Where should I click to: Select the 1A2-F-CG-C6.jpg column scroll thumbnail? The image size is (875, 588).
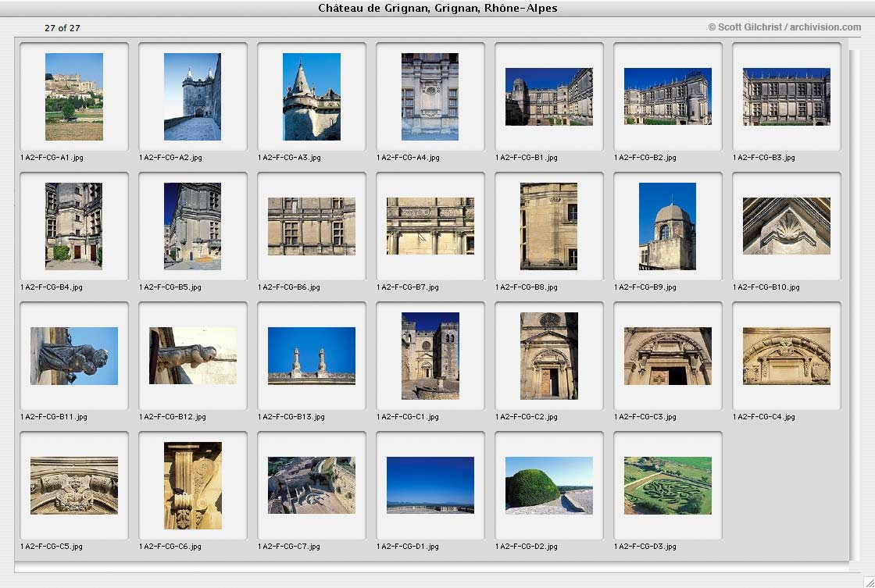(192, 486)
